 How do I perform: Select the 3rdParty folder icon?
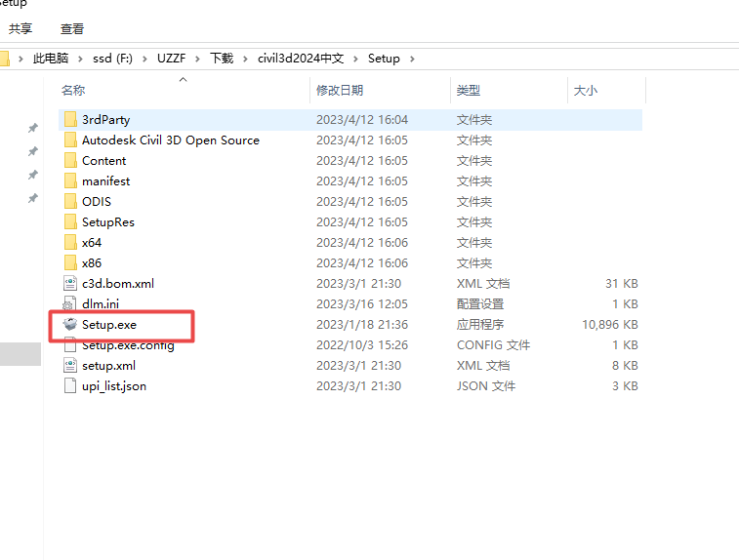[x=69, y=119]
